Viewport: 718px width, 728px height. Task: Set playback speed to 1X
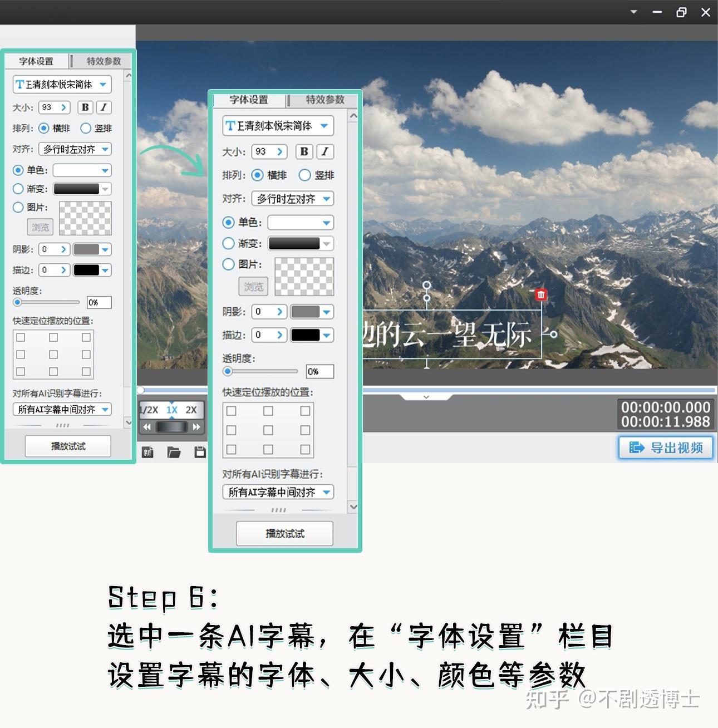172,410
